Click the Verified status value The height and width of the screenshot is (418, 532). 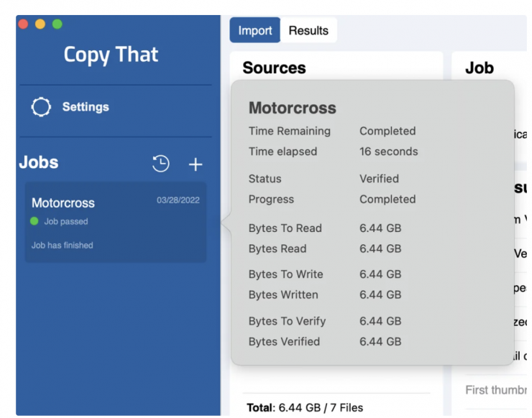379,179
